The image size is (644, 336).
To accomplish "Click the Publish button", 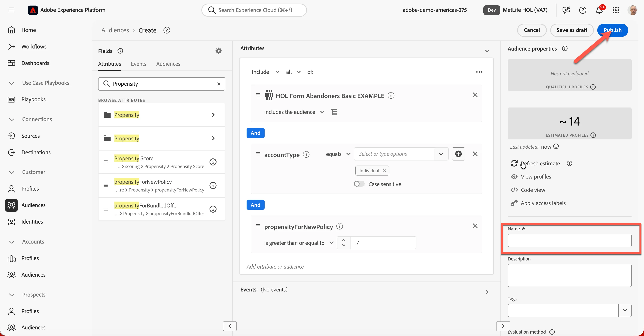I will tap(612, 30).
